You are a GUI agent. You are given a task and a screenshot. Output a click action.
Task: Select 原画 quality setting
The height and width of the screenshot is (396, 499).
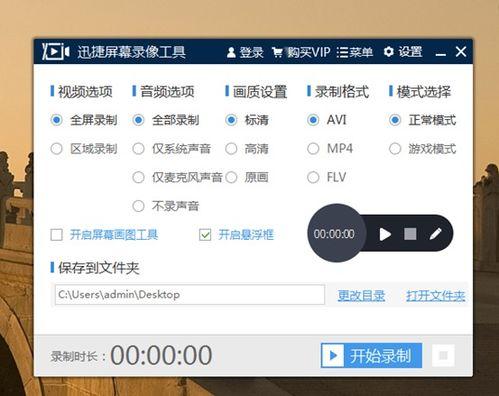pos(247,177)
